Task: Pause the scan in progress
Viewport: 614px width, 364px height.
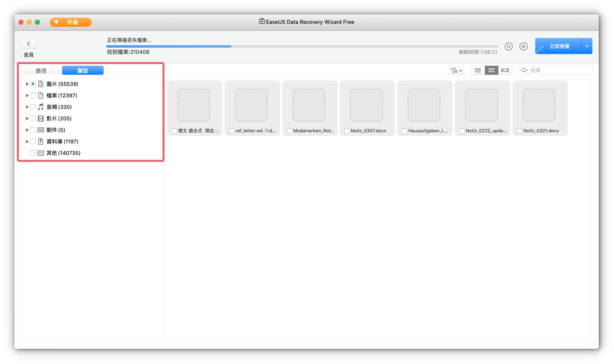Action: (509, 46)
